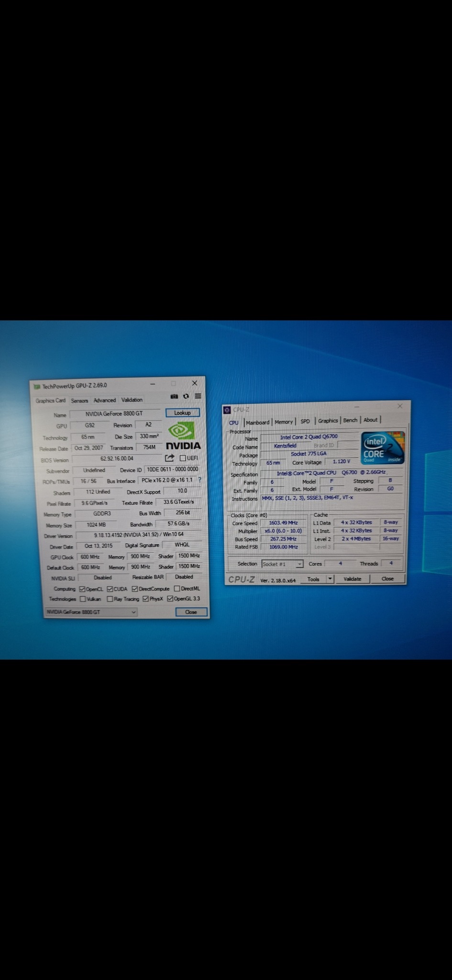Viewport: 452px width, 980px height.
Task: Click the GPU name field NVIDIA GeForce 8800 GT
Action: [x=114, y=414]
